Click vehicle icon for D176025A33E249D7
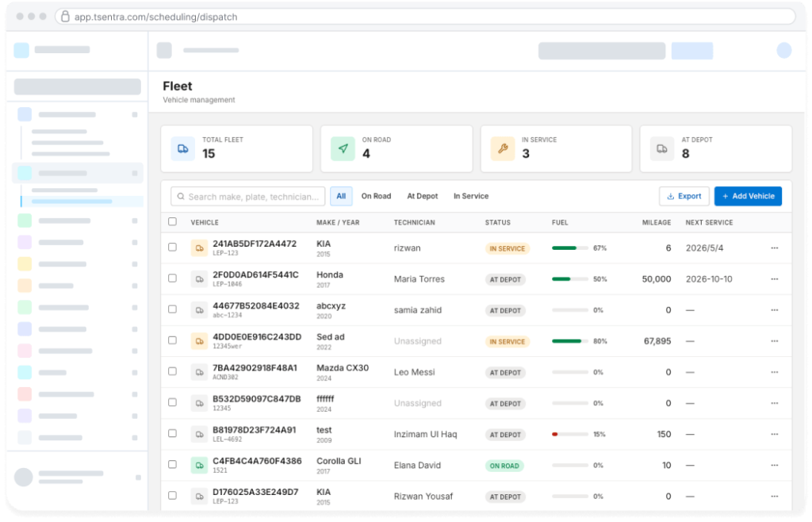The width and height of the screenshot is (812, 522). (199, 497)
